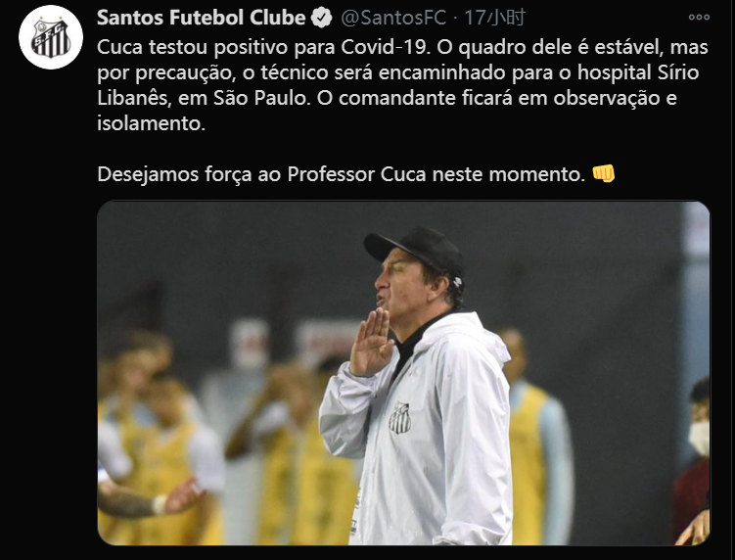Open the Santos FC profile avatar
This screenshot has width=735, height=560.
pos(51,37)
